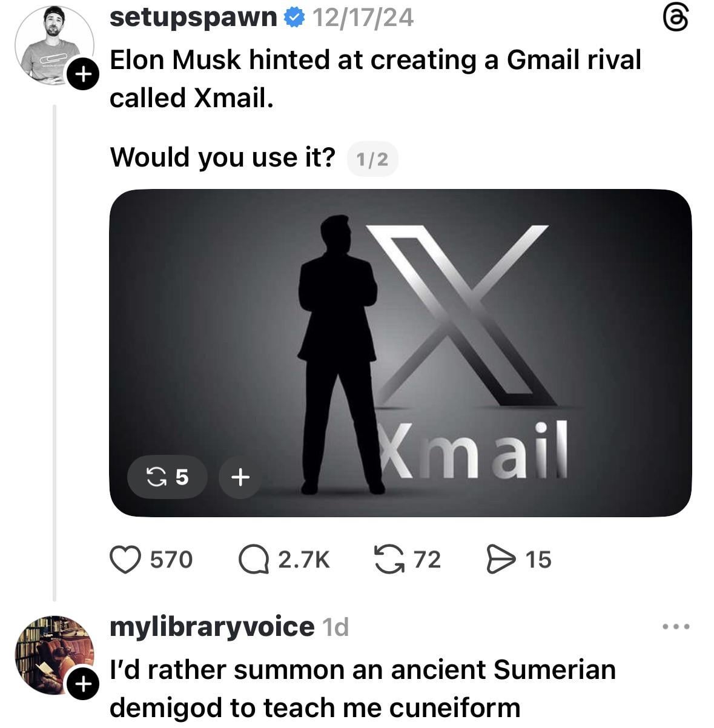The width and height of the screenshot is (714, 728).
Task: Share the post with the paper plane icon
Action: pos(500,560)
